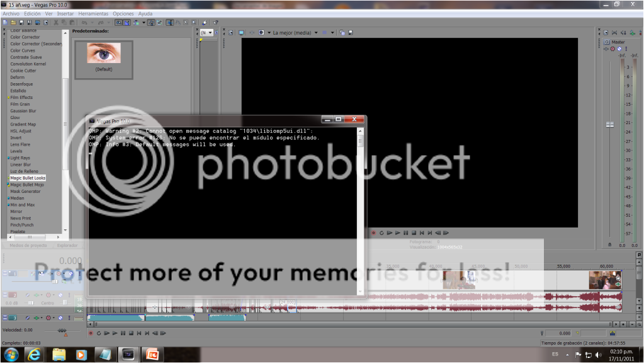Open the Ayuda menu
The width and height of the screenshot is (644, 363).
point(145,14)
